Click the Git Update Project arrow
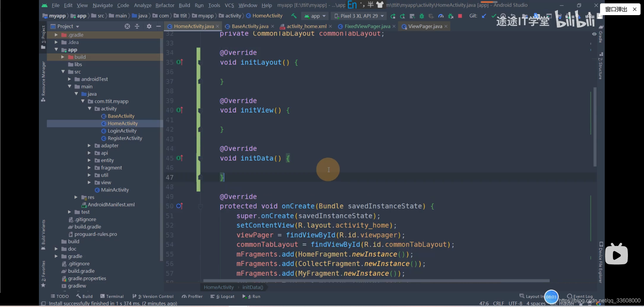The width and height of the screenshot is (644, 307). pos(484,16)
